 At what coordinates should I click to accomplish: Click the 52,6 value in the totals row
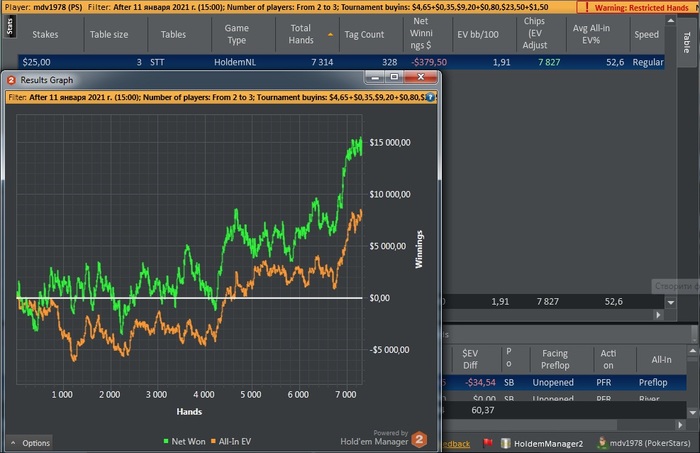coord(613,302)
